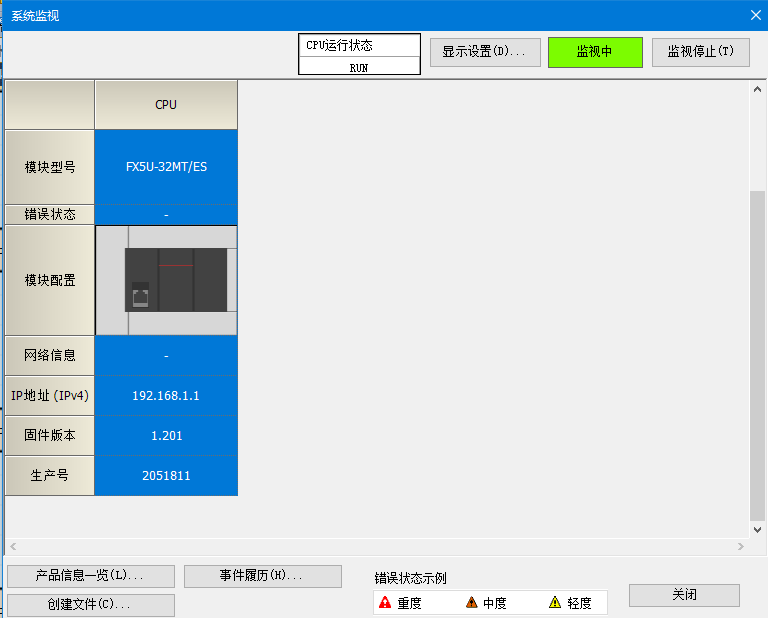Open 事件履历(H)... history
The width and height of the screenshot is (768, 618).
tap(262, 576)
